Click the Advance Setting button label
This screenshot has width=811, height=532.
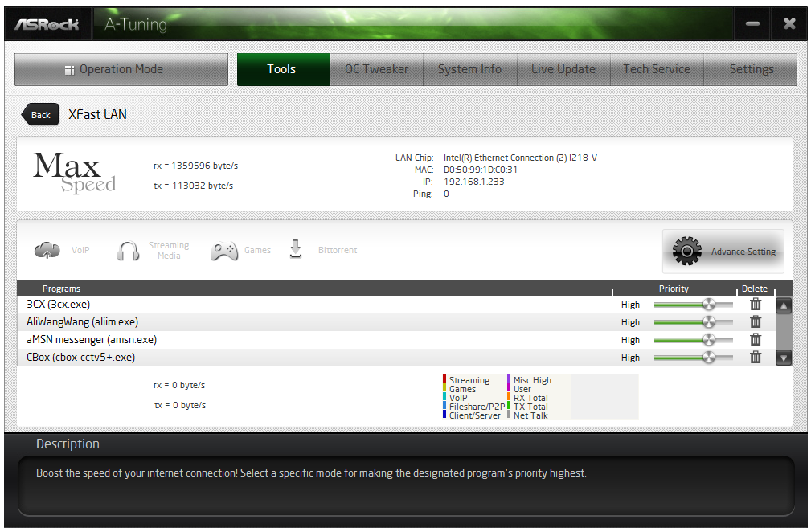(x=743, y=252)
